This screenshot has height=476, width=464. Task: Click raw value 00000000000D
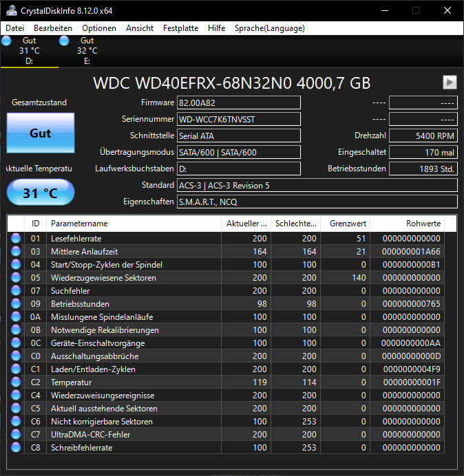[x=411, y=356]
